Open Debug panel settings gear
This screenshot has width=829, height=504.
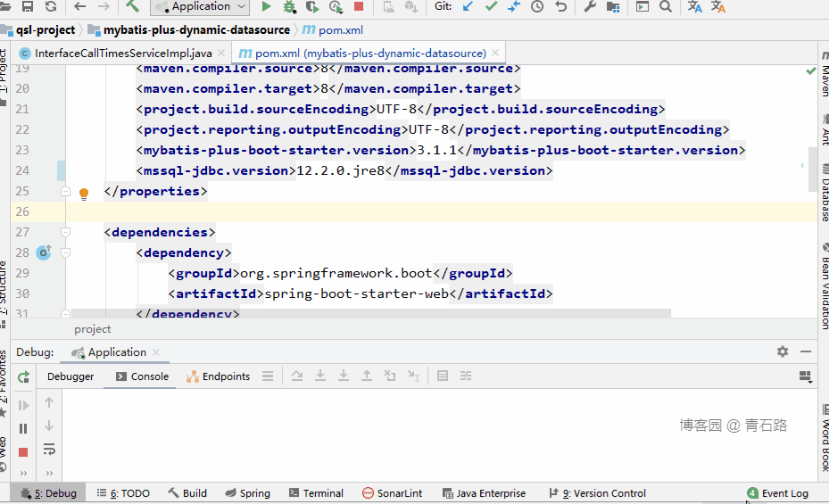(x=783, y=351)
